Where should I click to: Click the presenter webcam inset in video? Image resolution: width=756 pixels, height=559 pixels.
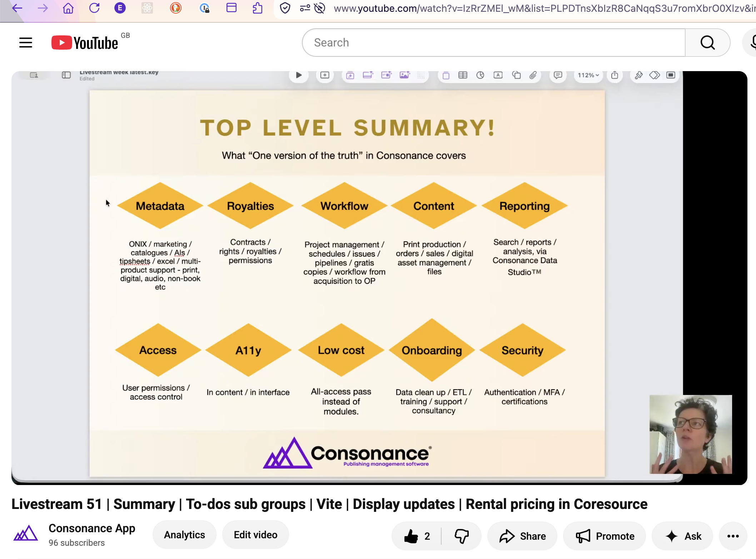tap(691, 434)
